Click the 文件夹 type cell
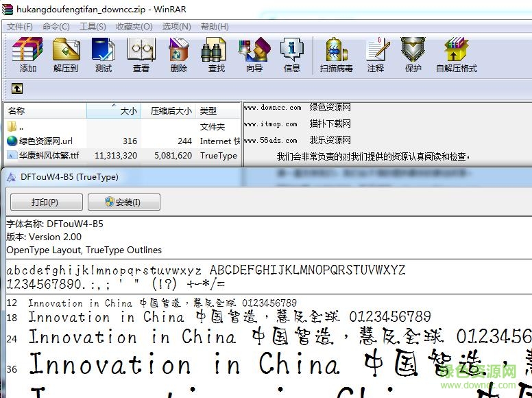The image size is (532, 398). 213,127
